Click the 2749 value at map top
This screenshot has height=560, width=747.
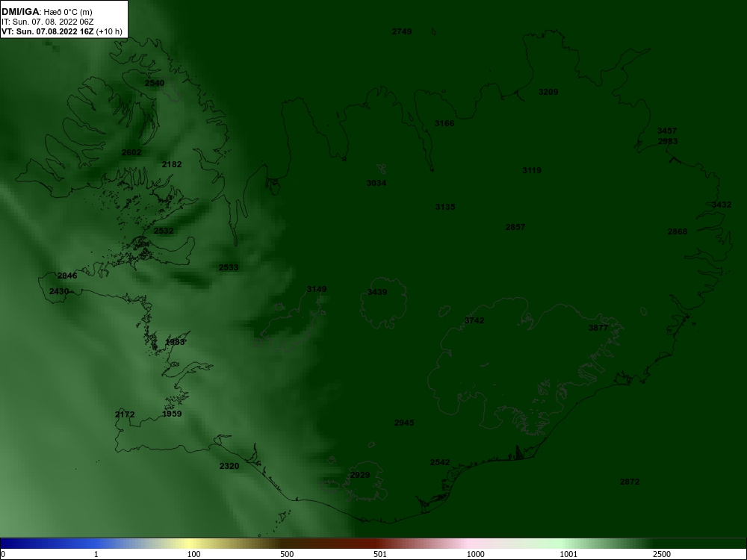pyautogui.click(x=402, y=31)
